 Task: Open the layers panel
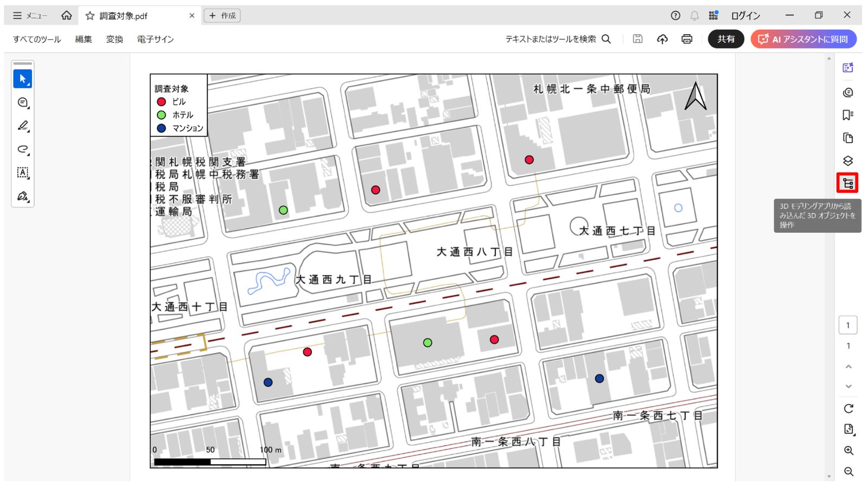pos(848,161)
